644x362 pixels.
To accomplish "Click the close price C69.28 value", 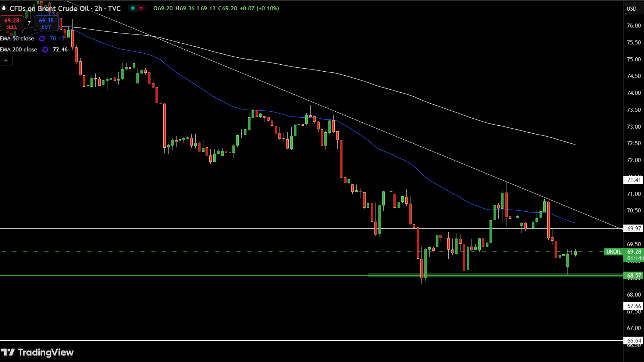I will (228, 8).
